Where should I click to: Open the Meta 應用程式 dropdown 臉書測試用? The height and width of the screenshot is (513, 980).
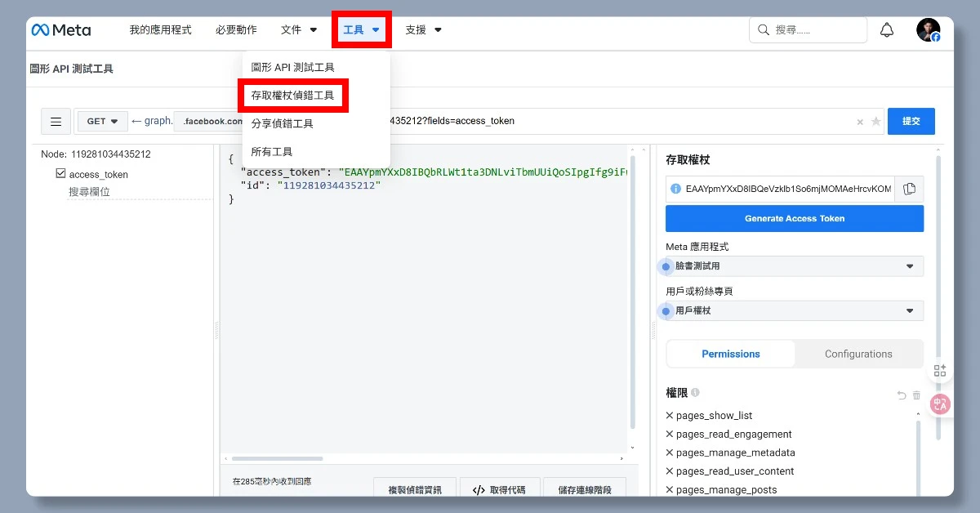(795, 266)
